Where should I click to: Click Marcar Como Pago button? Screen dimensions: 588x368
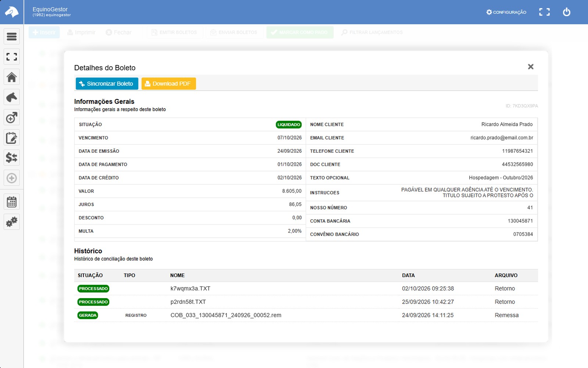tap(300, 32)
